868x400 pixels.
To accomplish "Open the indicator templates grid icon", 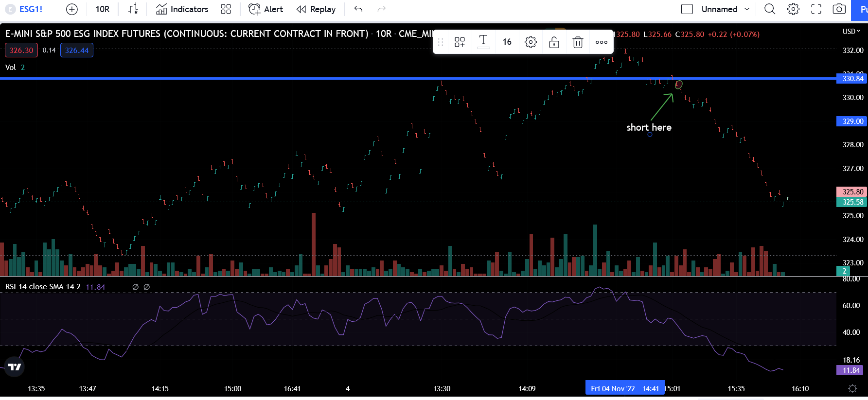I will click(x=226, y=9).
